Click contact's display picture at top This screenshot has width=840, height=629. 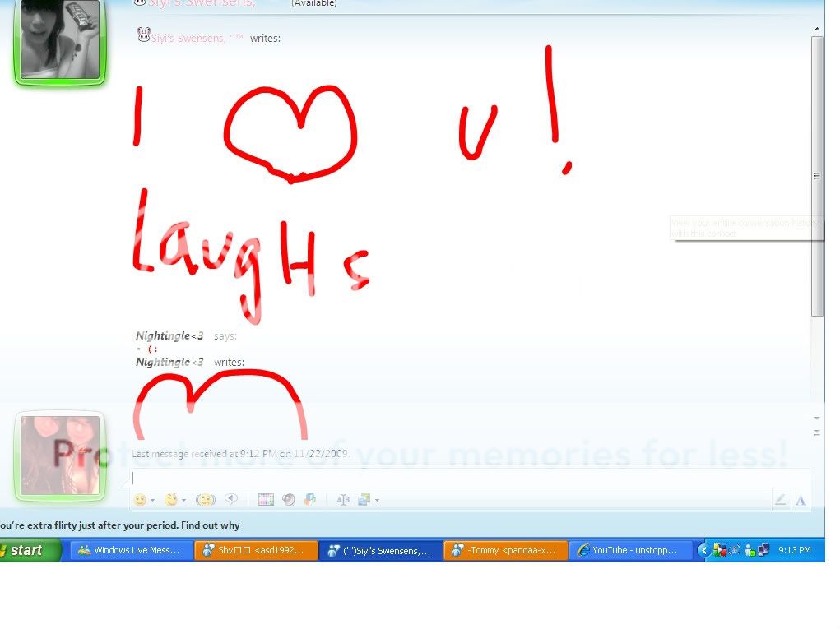[x=59, y=39]
